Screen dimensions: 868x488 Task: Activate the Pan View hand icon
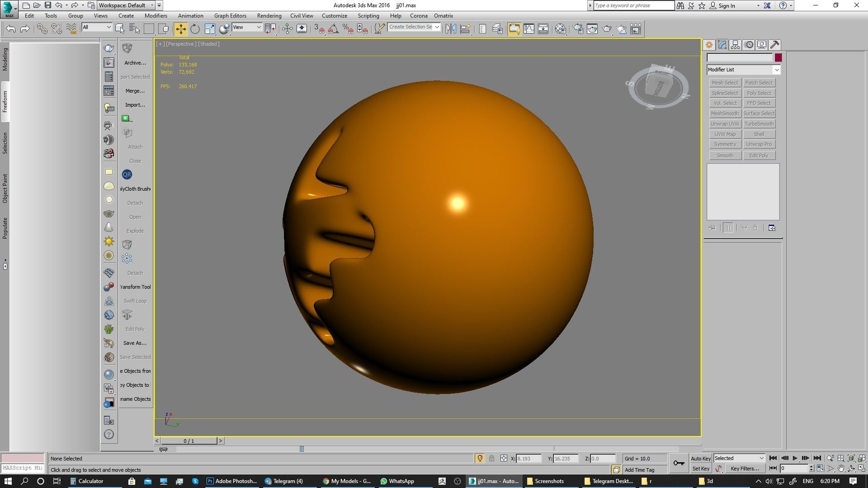click(841, 469)
